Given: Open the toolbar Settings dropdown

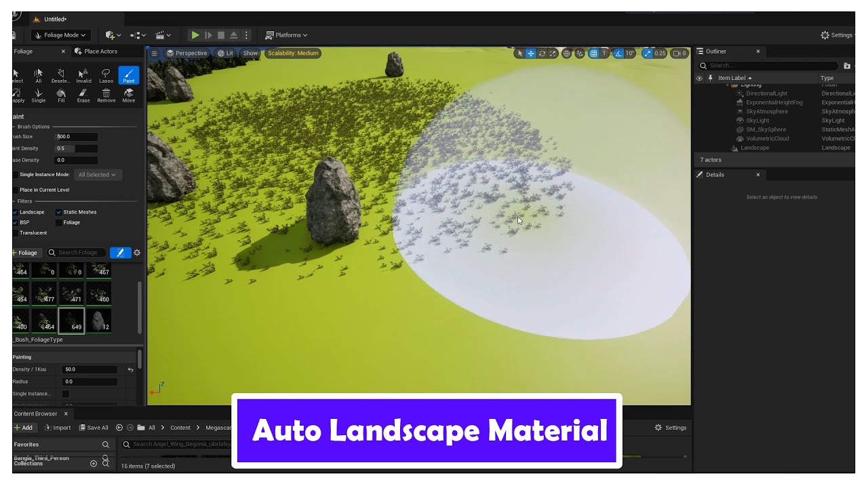Looking at the screenshot, I should (837, 35).
